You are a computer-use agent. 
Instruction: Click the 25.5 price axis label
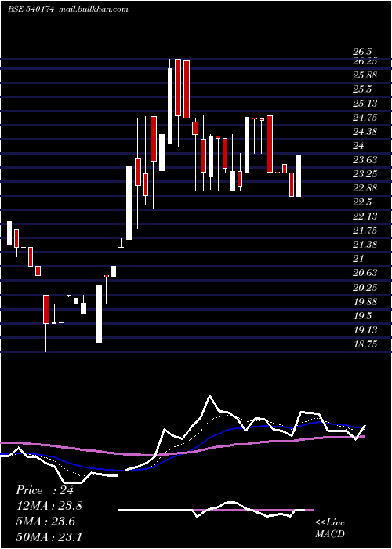[x=362, y=89]
